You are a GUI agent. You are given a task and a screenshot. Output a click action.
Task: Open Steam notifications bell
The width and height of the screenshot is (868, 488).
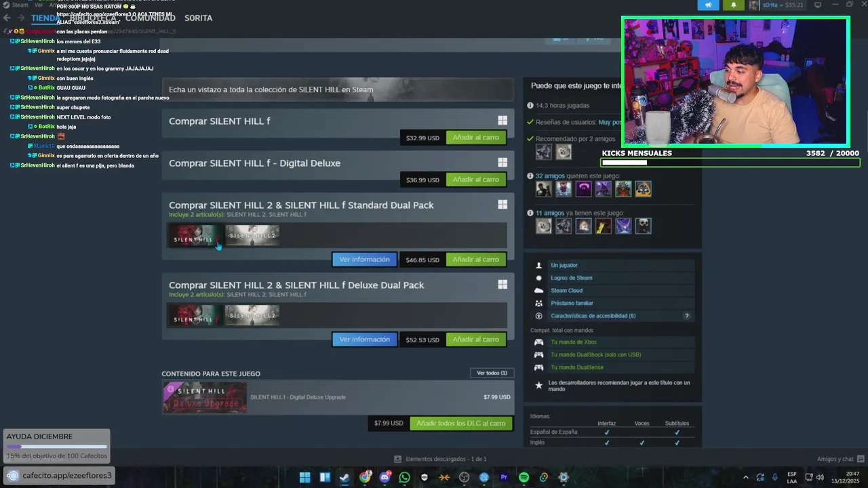tap(733, 5)
